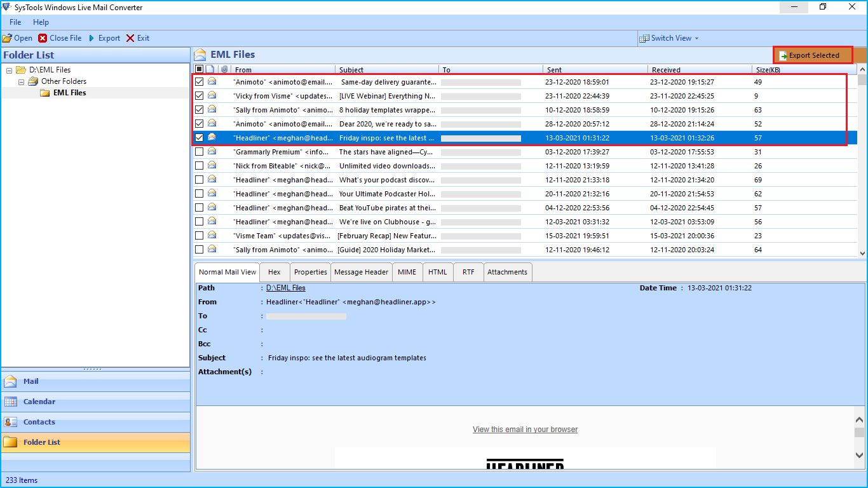
Task: Uncheck the Vicky from Visme email checkbox
Action: 200,96
